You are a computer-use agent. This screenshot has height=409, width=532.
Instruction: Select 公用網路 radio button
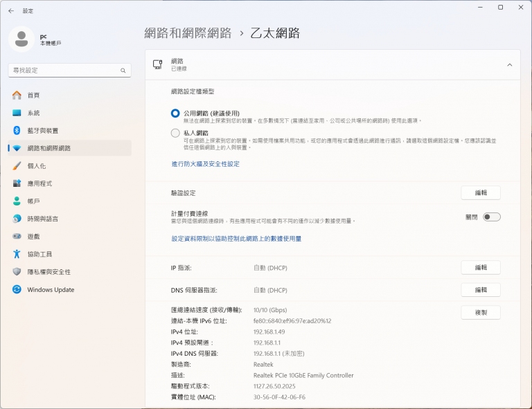click(x=175, y=113)
